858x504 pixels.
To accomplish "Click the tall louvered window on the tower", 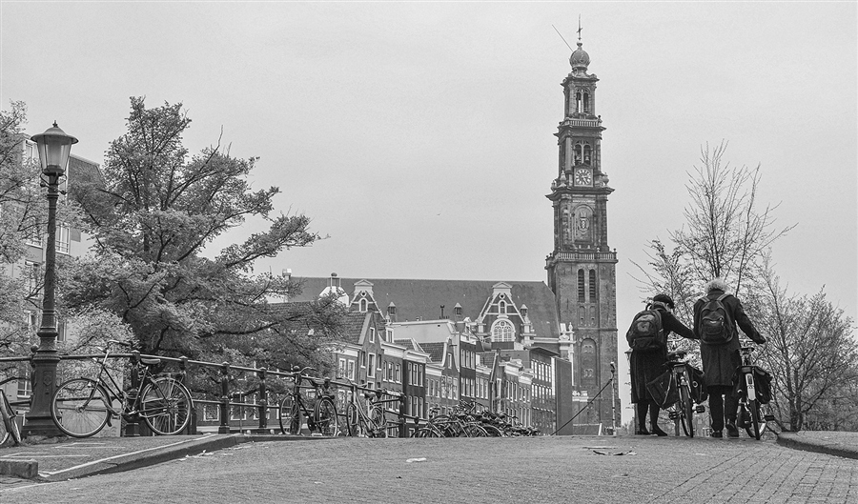I will [x=582, y=285].
